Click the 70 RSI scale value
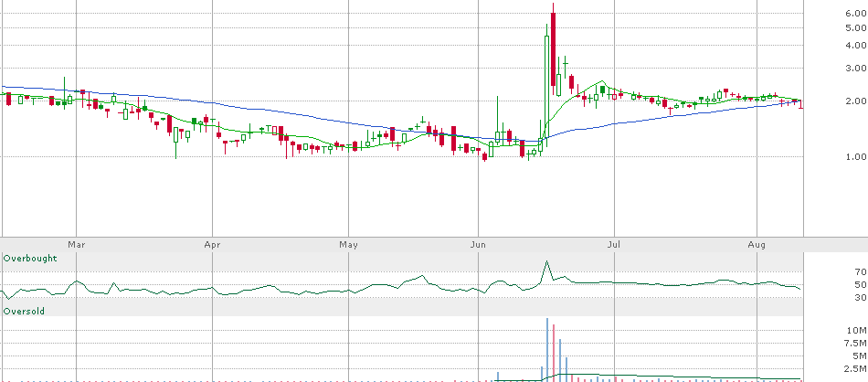The image size is (868, 382). point(860,271)
